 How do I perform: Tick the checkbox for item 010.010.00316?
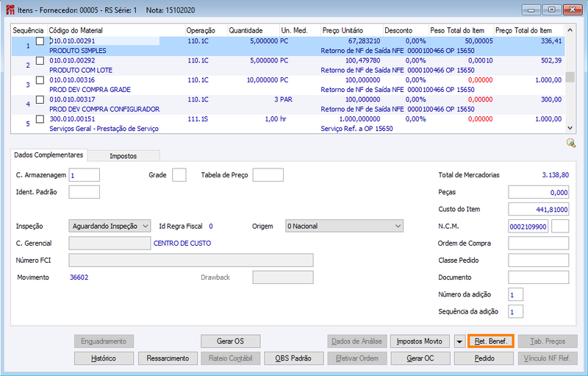(x=40, y=80)
